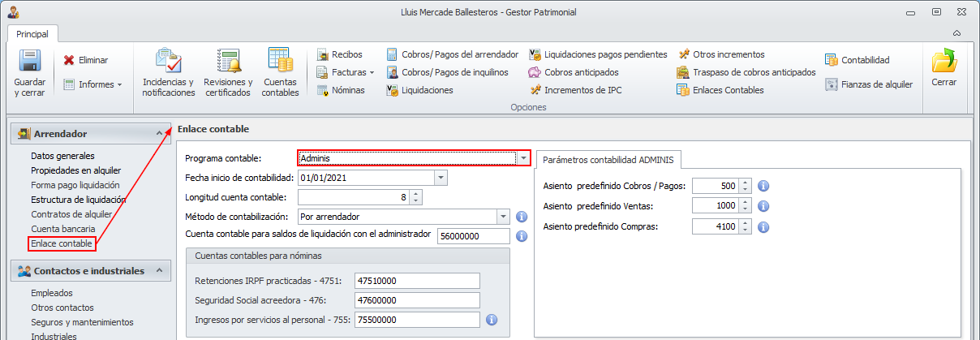Select Cuenta bancaria in the sidebar
The image size is (980, 340).
click(62, 229)
